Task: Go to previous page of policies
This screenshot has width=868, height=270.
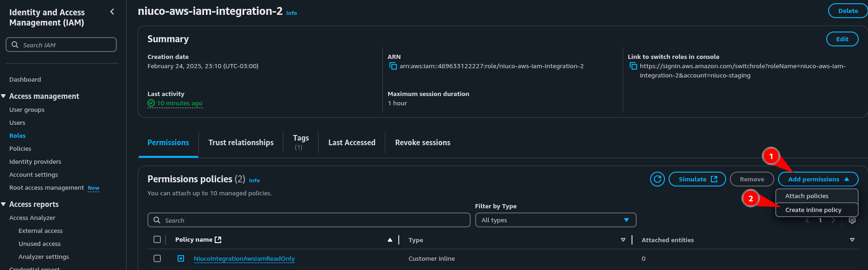Action: [x=807, y=220]
